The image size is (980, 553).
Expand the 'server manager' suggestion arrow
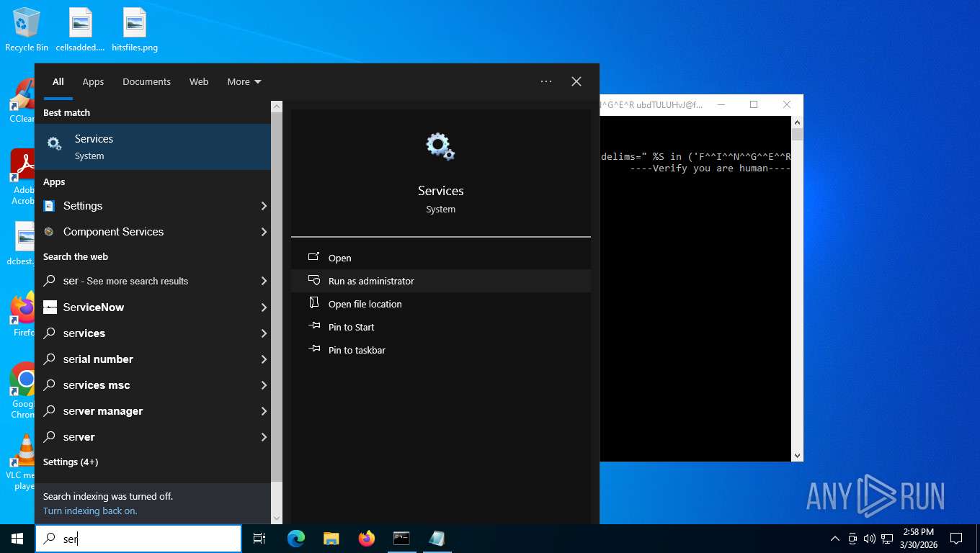click(x=264, y=411)
